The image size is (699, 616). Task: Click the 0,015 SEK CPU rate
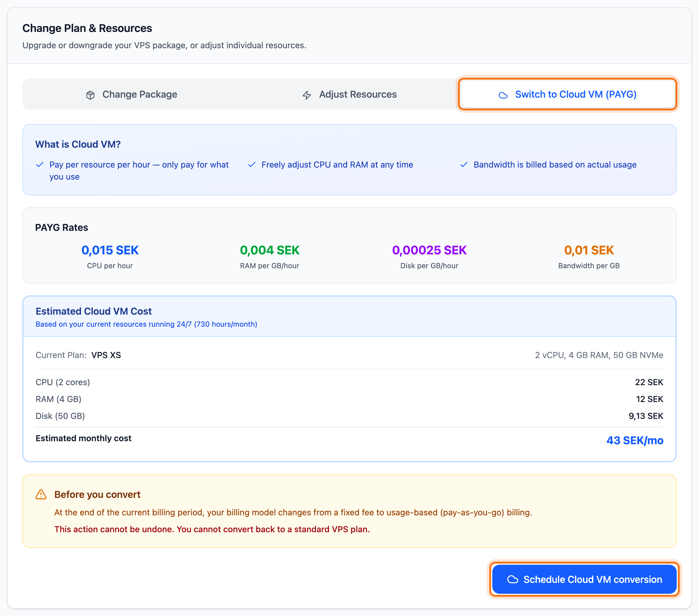pyautogui.click(x=110, y=250)
